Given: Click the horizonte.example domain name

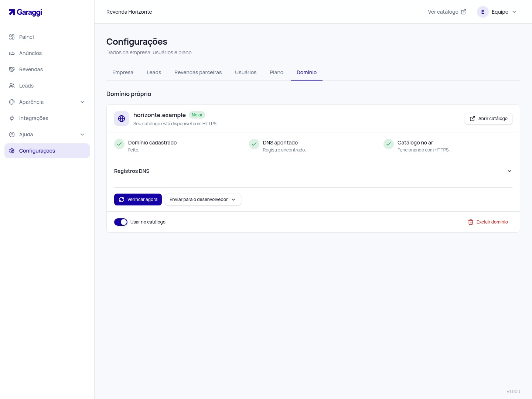Looking at the screenshot, I should point(160,115).
